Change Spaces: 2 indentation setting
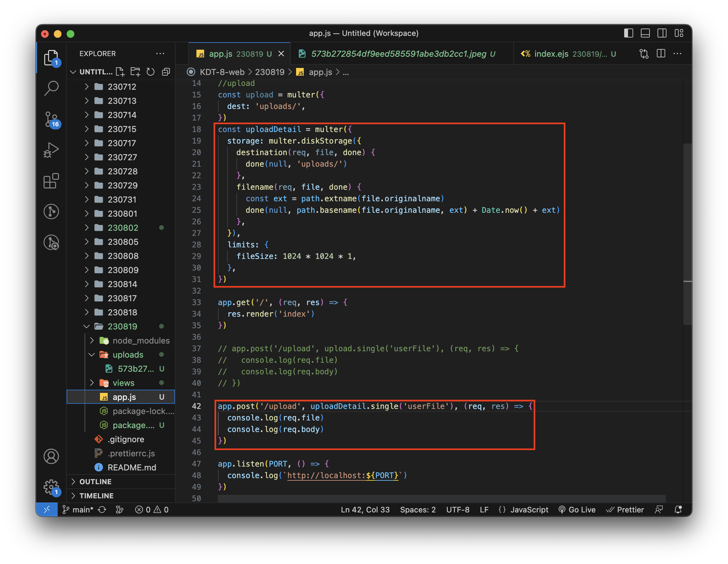The width and height of the screenshot is (728, 564). 418,509
